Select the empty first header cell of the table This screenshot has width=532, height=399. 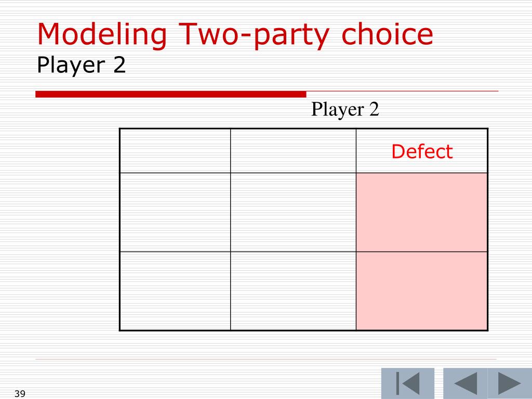pos(175,151)
